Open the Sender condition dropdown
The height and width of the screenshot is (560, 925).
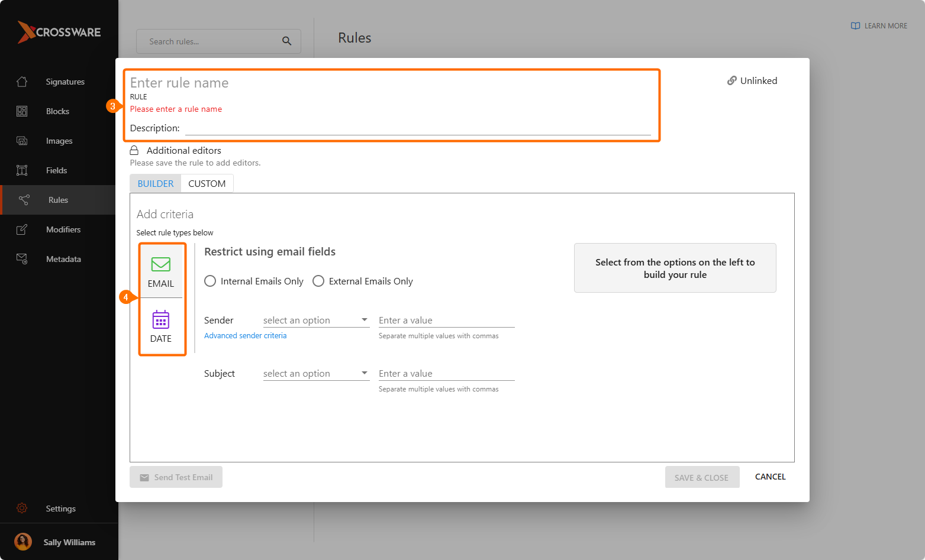[x=316, y=321]
